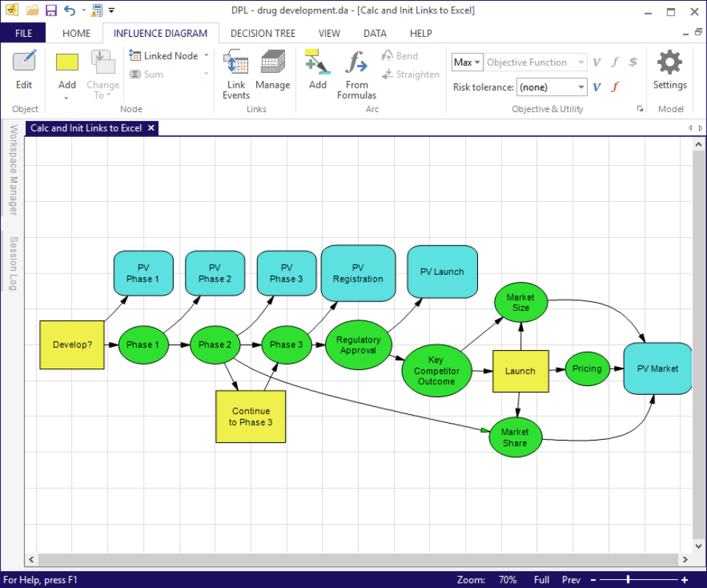Click the Undo arrow icon
This screenshot has width=707, height=588.
tap(69, 10)
